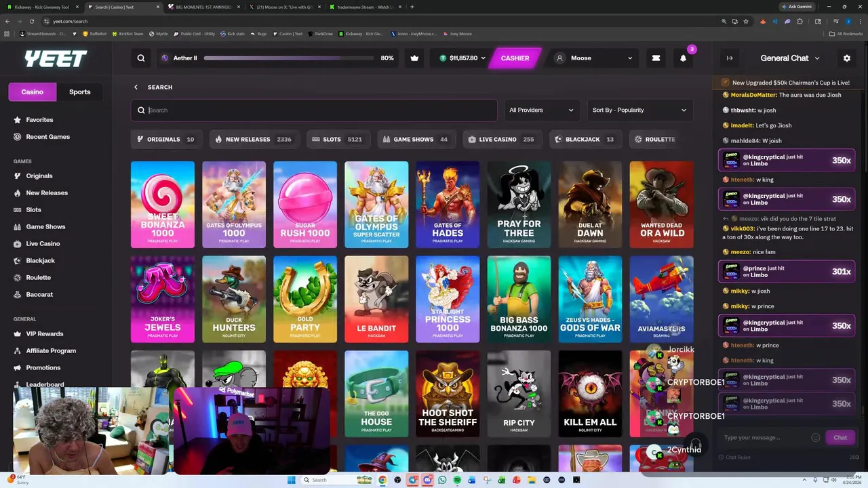Open Recent Games in sidebar

click(47, 137)
